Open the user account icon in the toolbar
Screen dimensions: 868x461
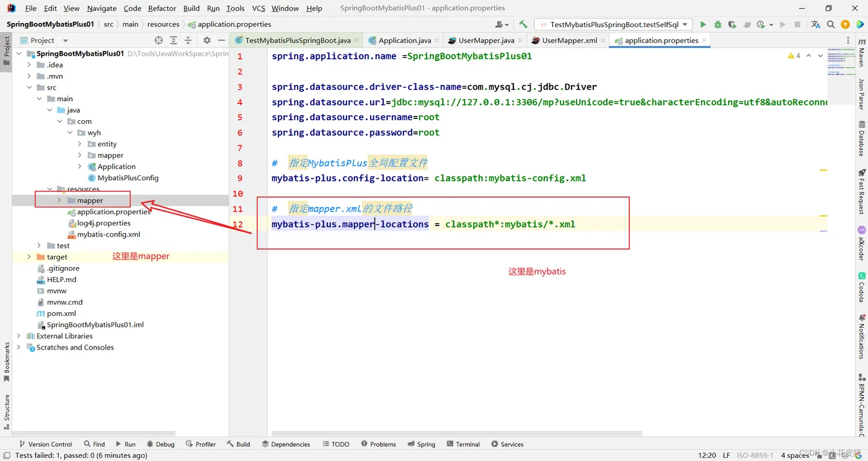(x=501, y=25)
